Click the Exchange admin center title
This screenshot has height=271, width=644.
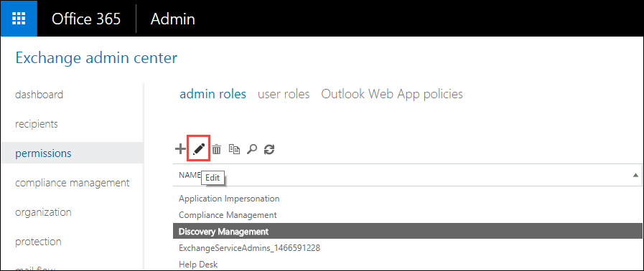coord(96,58)
